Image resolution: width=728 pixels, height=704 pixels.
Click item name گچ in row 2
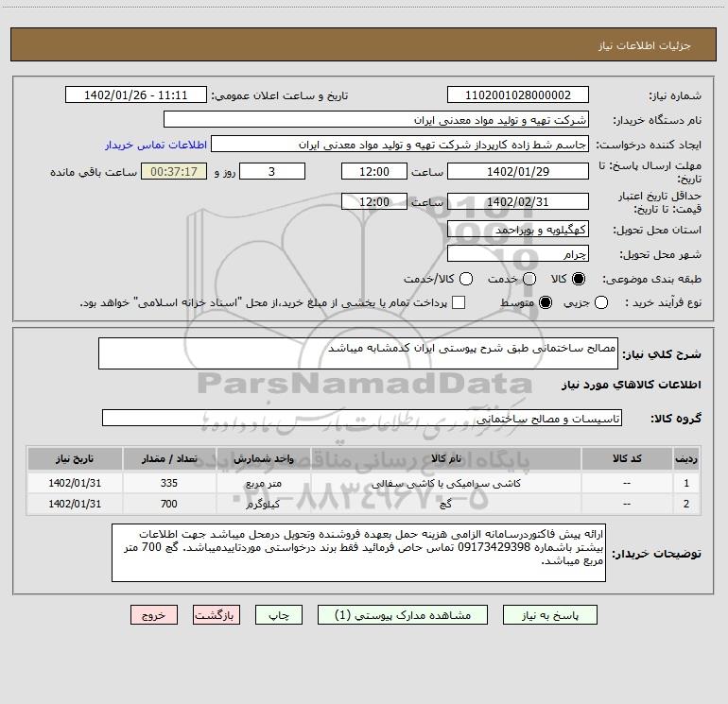click(x=445, y=504)
